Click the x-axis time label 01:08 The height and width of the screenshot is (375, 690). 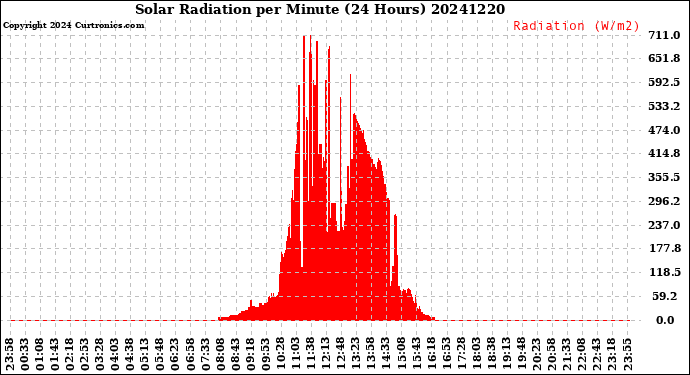[40, 355]
